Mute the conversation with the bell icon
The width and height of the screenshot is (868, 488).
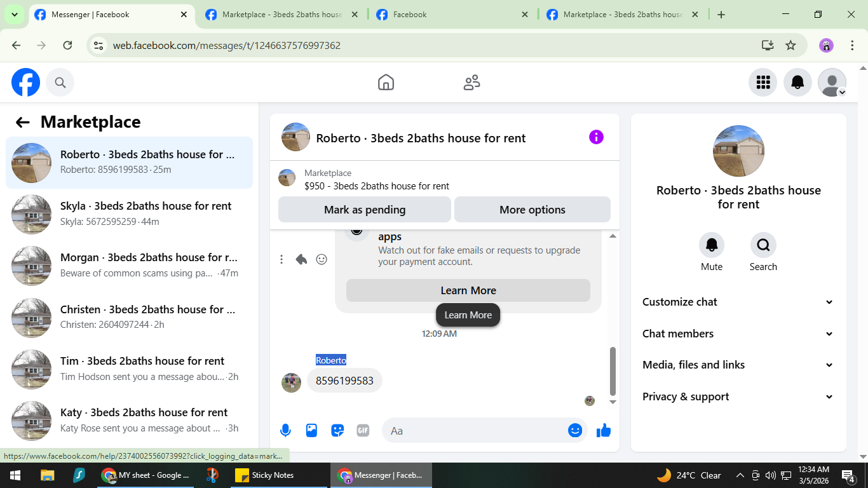coord(712,245)
